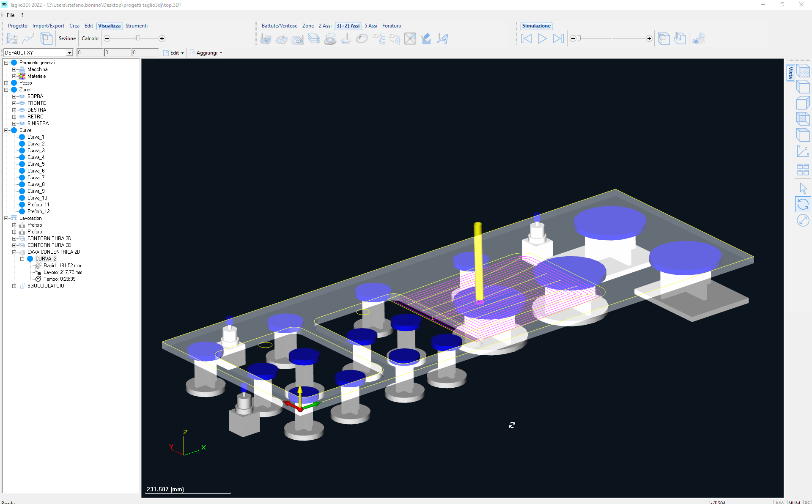Toggle visibility eye of DESTRA zone
812x504 pixels.
click(22, 110)
